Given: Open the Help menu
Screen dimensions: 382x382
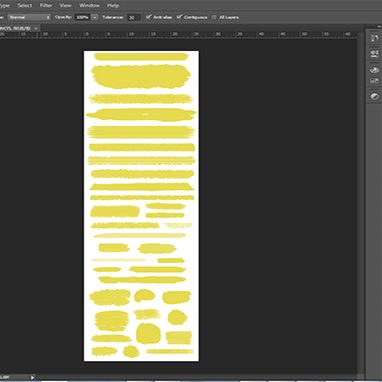Looking at the screenshot, I should 113,5.
